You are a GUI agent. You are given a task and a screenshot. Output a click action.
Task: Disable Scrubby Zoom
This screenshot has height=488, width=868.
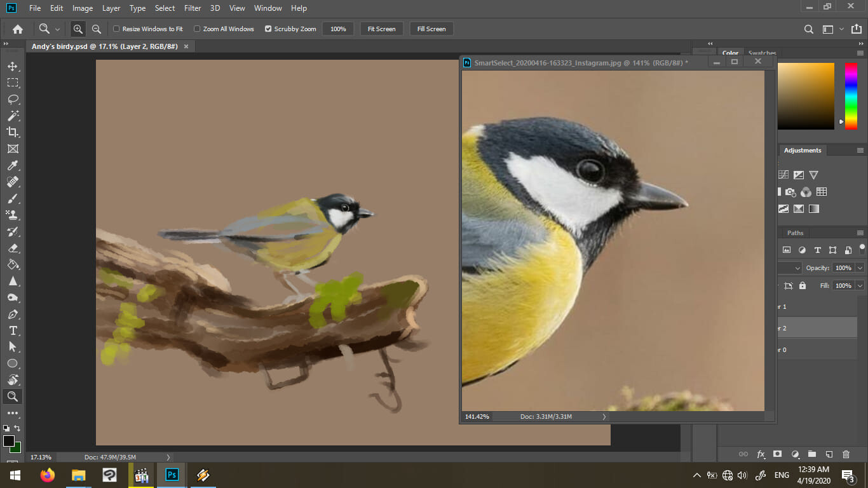point(268,29)
